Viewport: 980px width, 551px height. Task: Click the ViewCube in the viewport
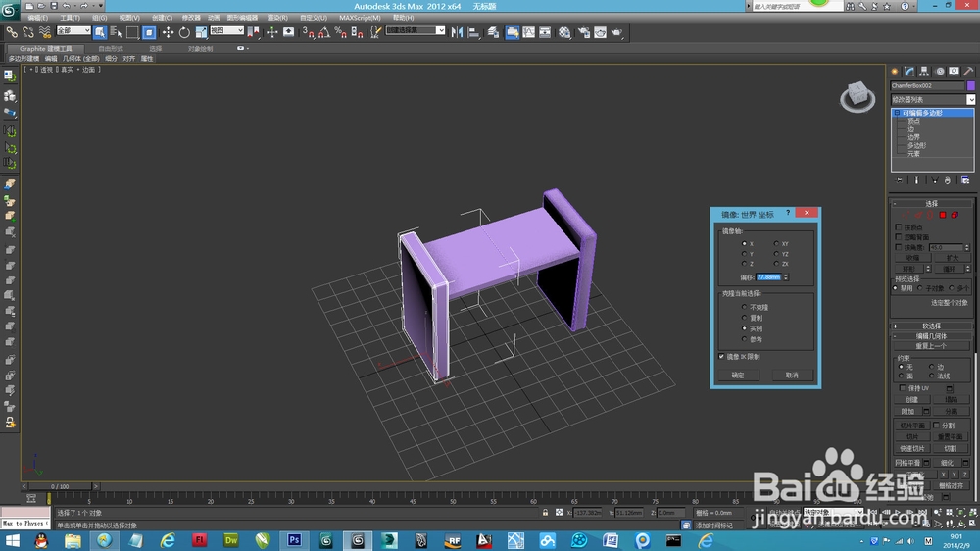click(857, 96)
